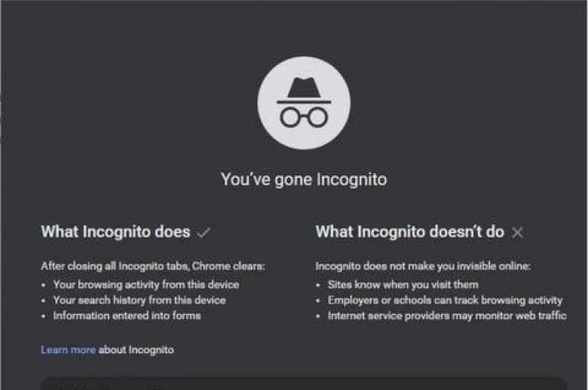Click the about Incognito text after the link

(x=136, y=350)
